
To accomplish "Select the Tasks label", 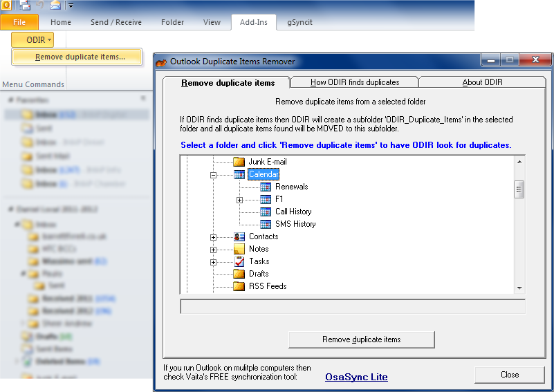I will (x=259, y=261).
